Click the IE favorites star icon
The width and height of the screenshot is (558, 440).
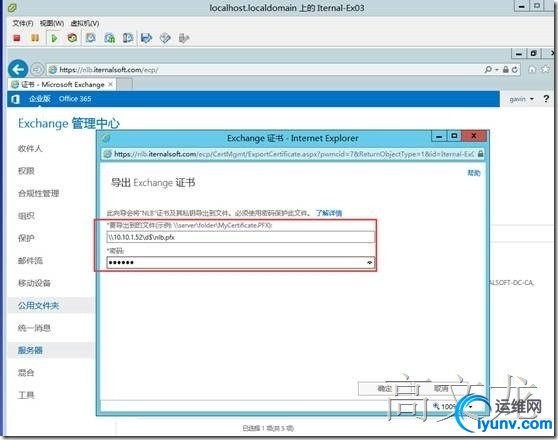545,69
